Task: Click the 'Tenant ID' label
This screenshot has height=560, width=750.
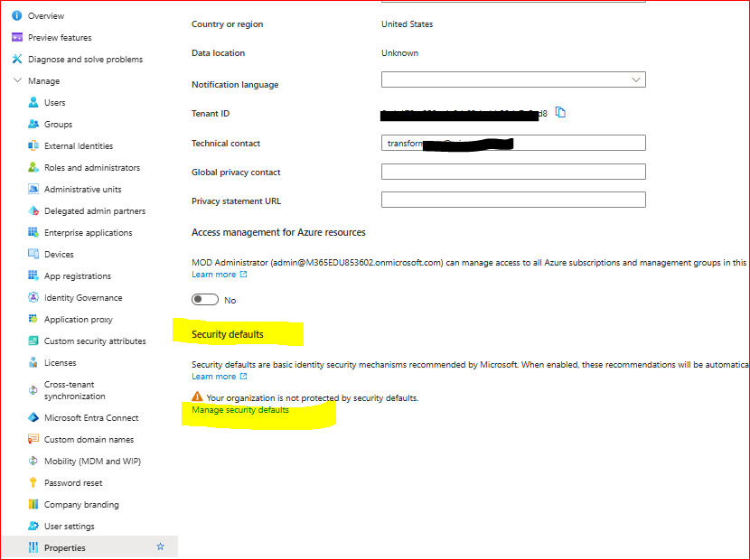Action: 211,113
